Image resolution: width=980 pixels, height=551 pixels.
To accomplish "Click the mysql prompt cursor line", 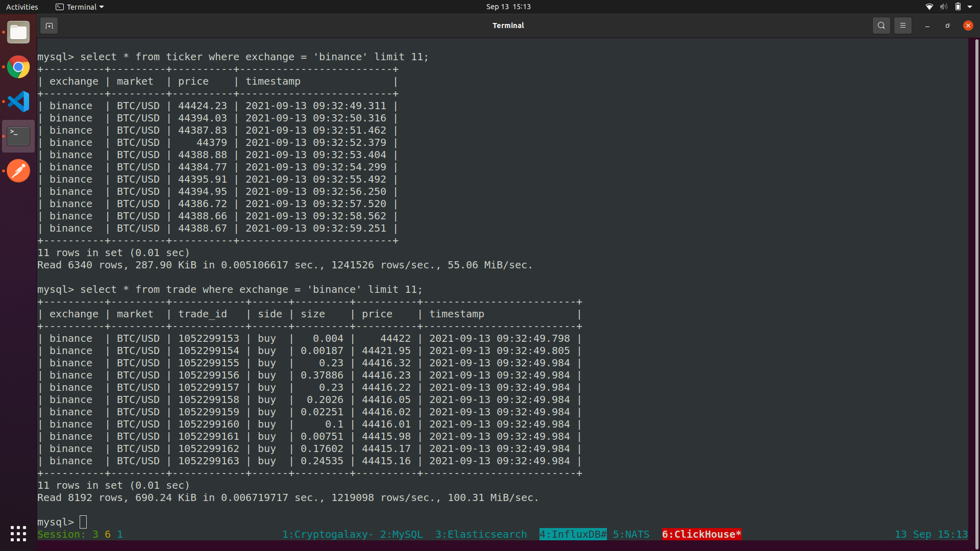I will 83,522.
